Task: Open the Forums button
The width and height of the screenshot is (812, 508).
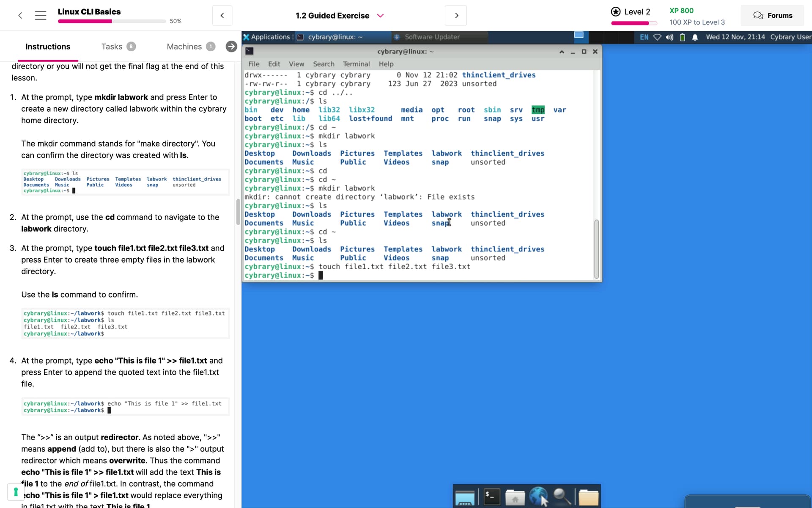Action: [772, 16]
